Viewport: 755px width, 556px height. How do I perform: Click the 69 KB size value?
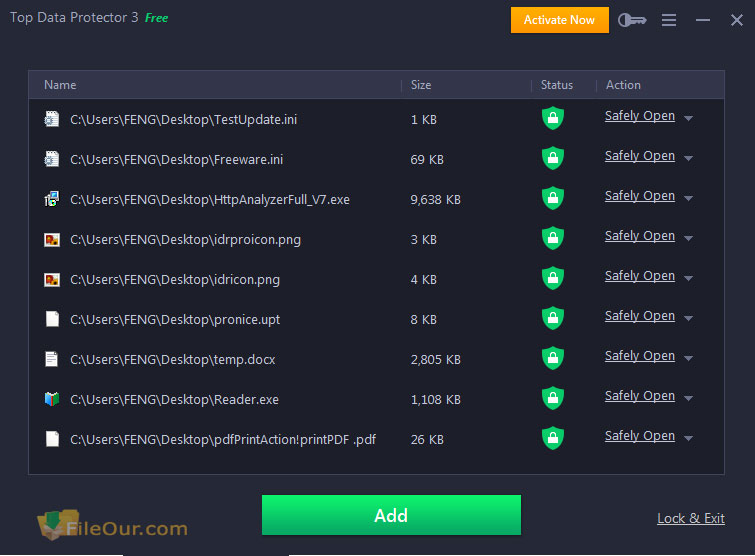tap(427, 159)
